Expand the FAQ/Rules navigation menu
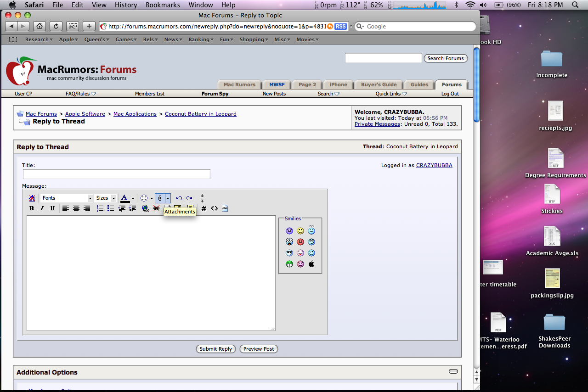 point(81,94)
